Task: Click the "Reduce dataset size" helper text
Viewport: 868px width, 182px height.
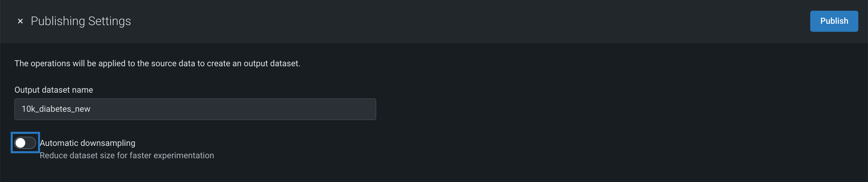Action: pos(127,155)
